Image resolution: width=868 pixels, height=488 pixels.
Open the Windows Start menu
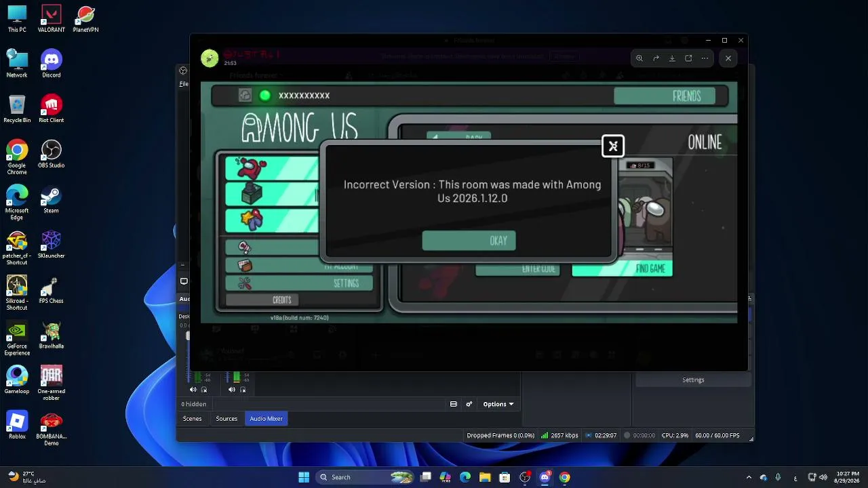click(304, 477)
